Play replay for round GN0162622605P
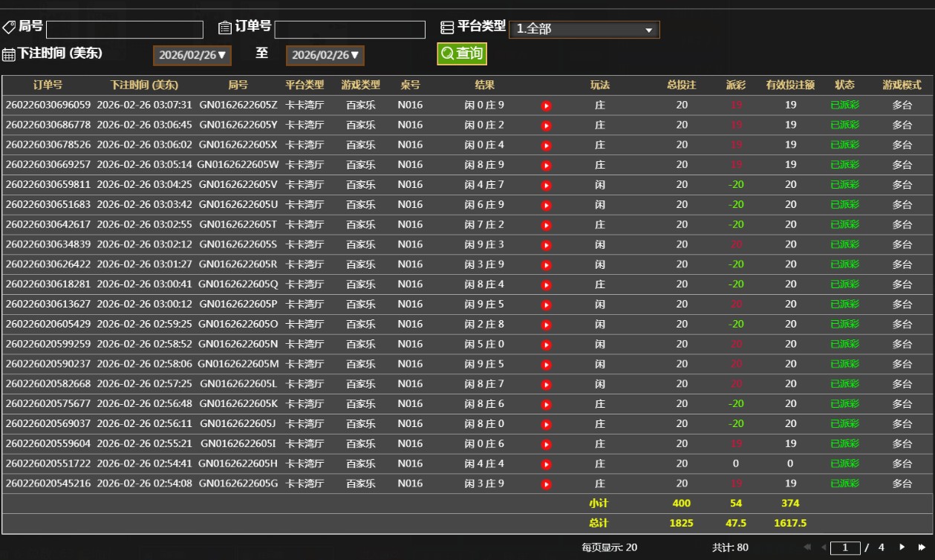The image size is (935, 560). [547, 305]
